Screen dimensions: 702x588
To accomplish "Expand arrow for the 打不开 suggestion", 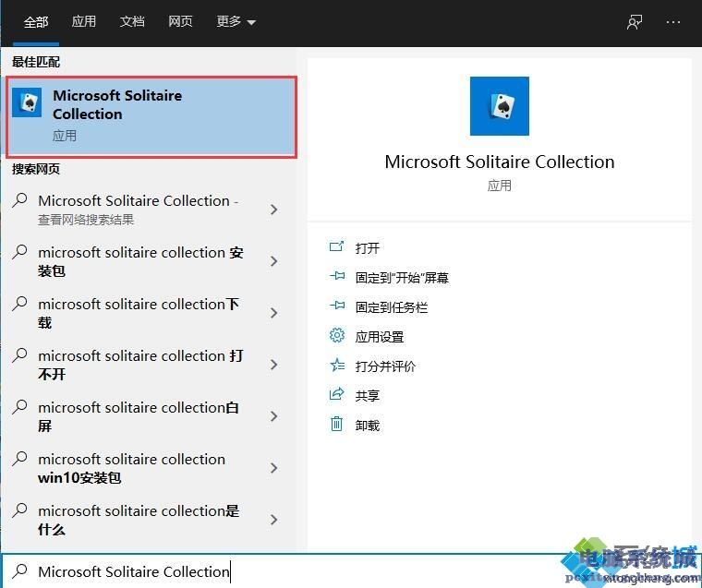I will coord(274,365).
